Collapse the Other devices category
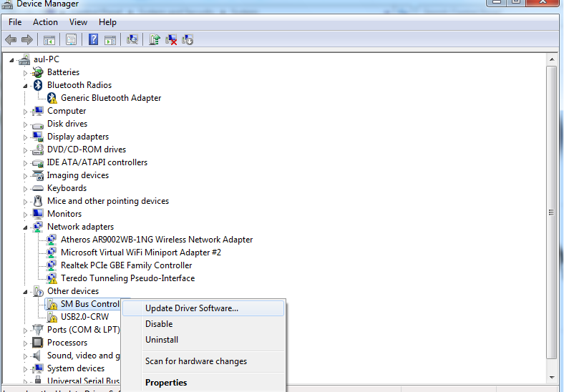The height and width of the screenshot is (392, 564). pyautogui.click(x=25, y=292)
